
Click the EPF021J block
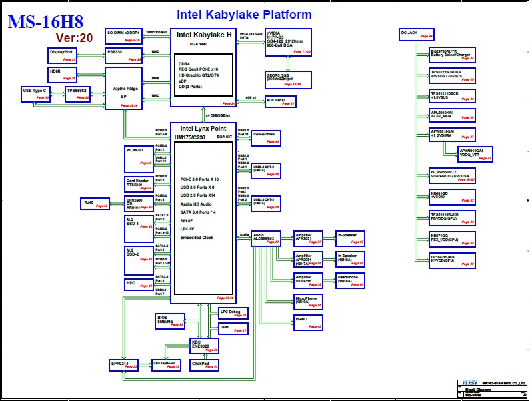(x=123, y=366)
